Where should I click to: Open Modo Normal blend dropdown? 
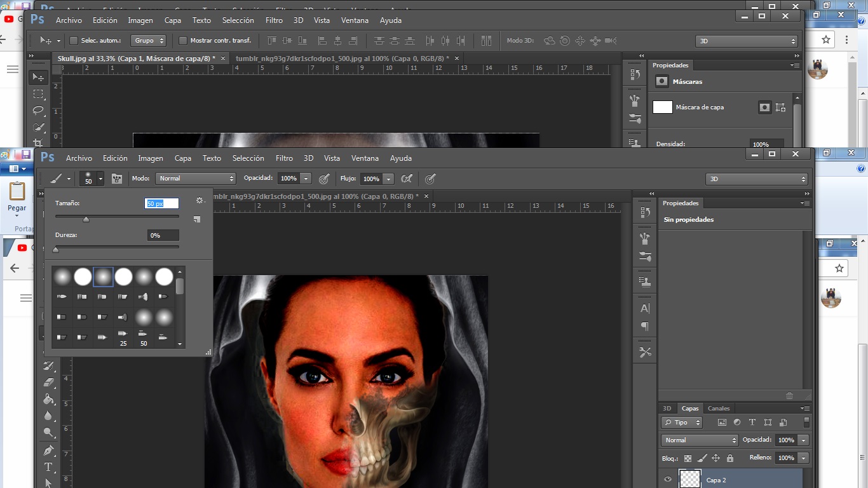[196, 179]
